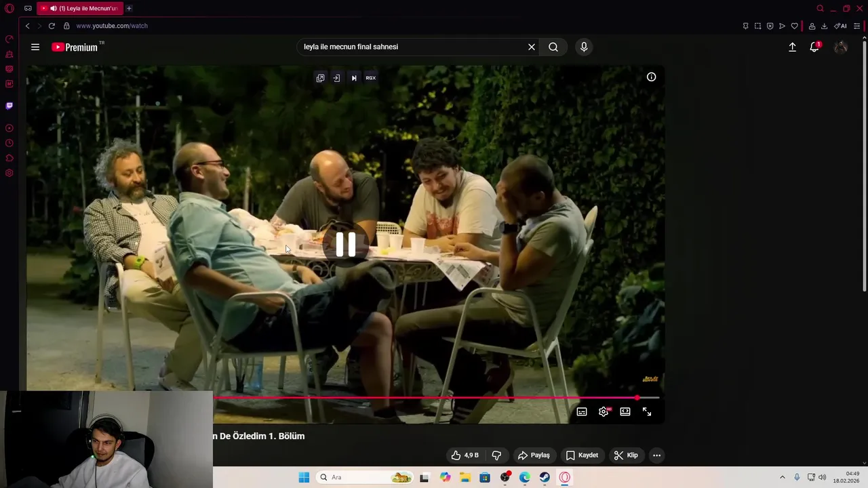The image size is (868, 488).
Task: Open more actions three-dot menu
Action: [656, 455]
